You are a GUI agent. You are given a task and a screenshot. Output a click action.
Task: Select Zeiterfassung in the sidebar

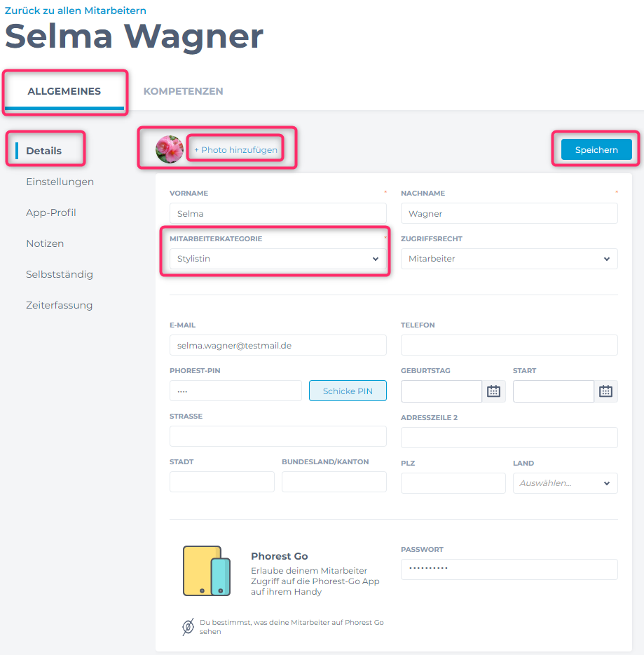point(59,305)
